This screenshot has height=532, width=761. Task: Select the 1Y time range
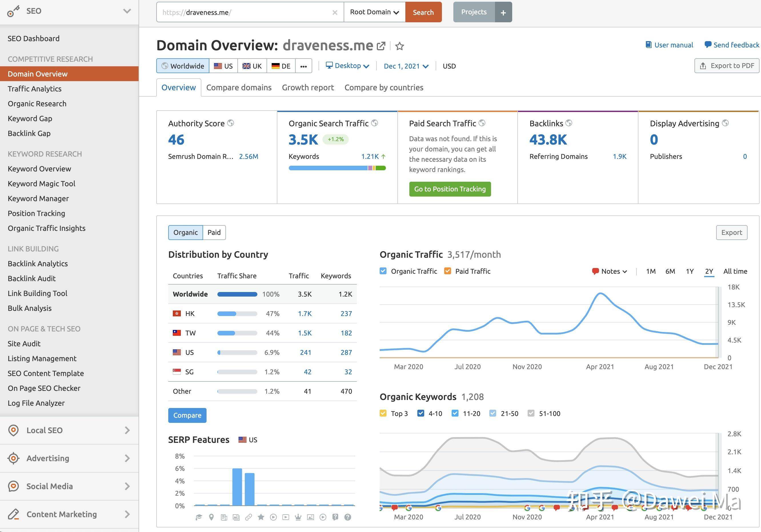click(x=689, y=271)
